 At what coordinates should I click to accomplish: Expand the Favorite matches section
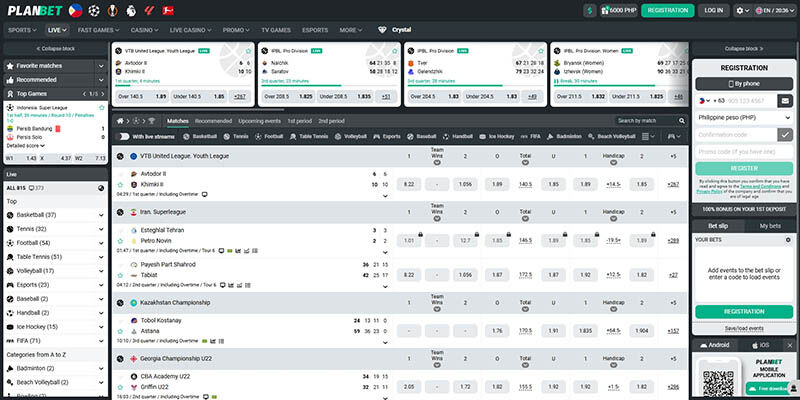[99, 64]
